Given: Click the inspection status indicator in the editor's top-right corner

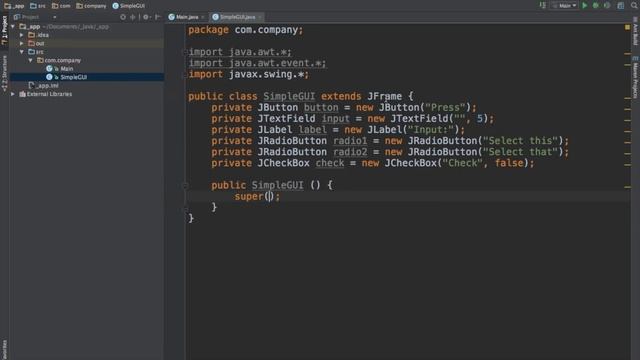Looking at the screenshot, I should click(627, 27).
